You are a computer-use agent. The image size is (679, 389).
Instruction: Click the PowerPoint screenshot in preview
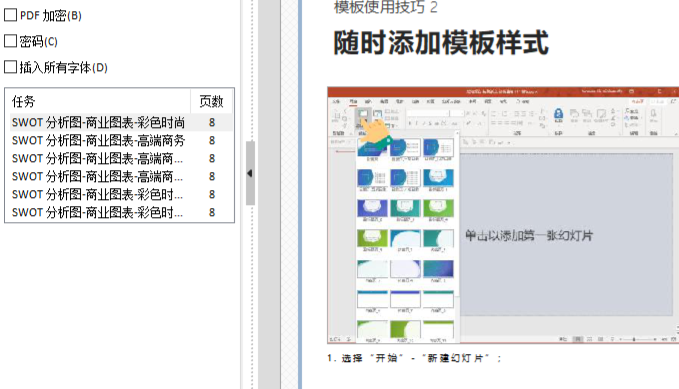(503, 215)
